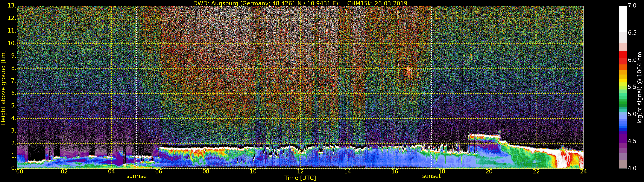Click the 'sunrise' label below the time axis
The height and width of the screenshot is (182, 644).
click(137, 176)
